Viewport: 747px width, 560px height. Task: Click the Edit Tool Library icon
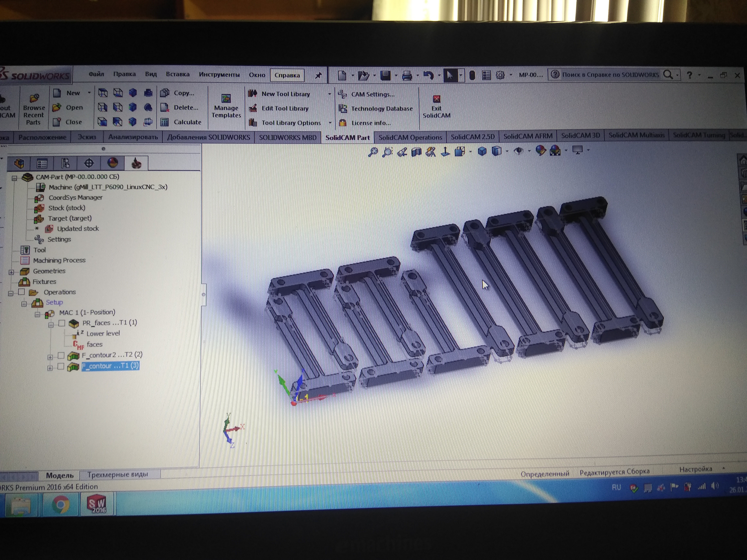(253, 108)
